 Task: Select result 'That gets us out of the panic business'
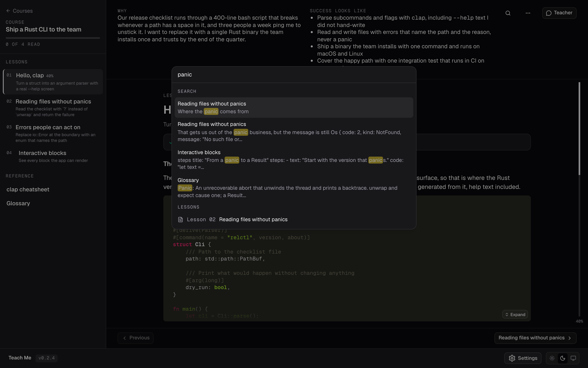click(294, 132)
